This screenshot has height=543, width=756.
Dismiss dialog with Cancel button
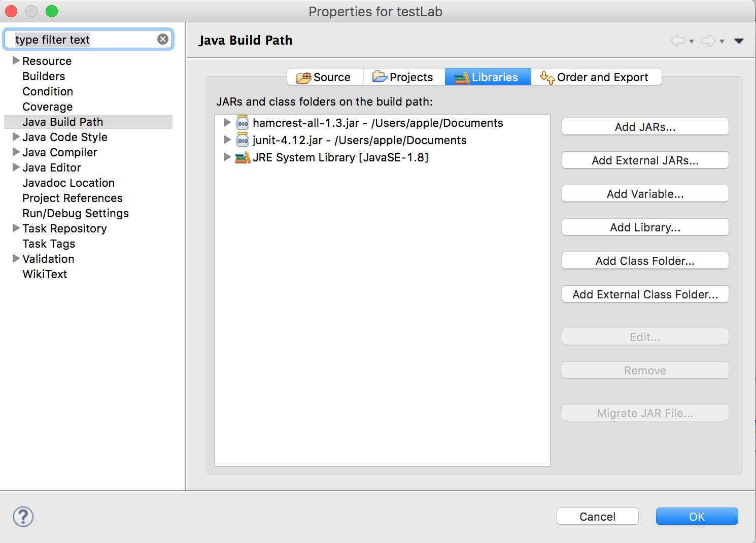[598, 517]
